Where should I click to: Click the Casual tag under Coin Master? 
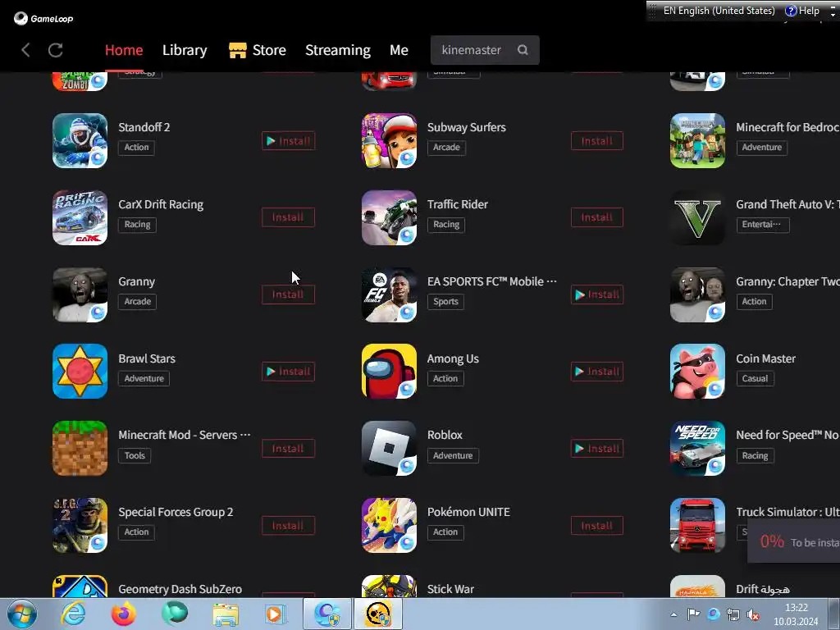click(755, 379)
